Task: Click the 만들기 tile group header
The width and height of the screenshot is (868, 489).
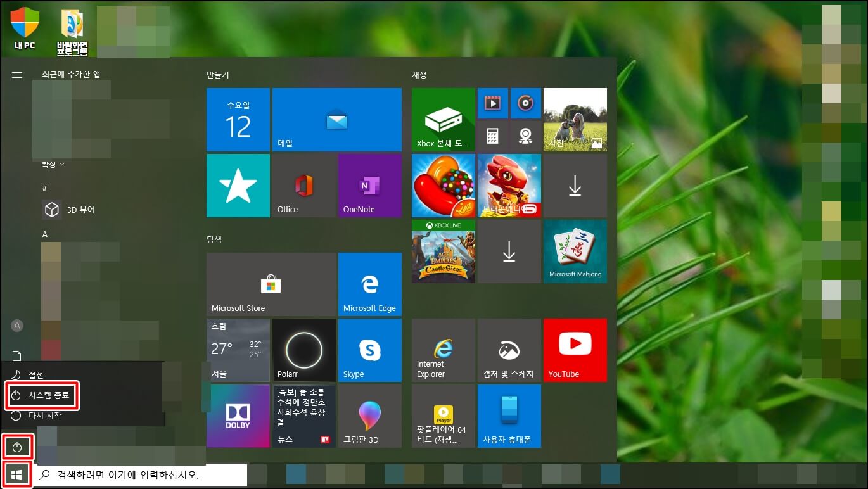Action: tap(218, 75)
